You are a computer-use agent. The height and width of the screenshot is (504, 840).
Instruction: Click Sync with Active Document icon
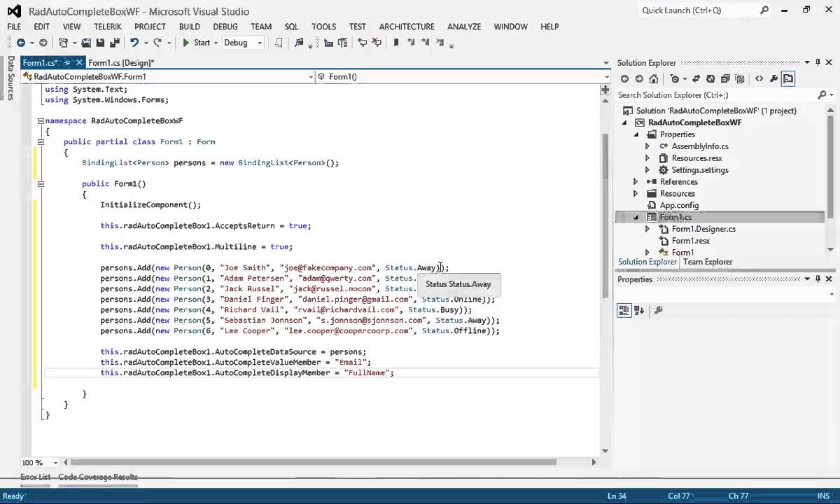(696, 79)
